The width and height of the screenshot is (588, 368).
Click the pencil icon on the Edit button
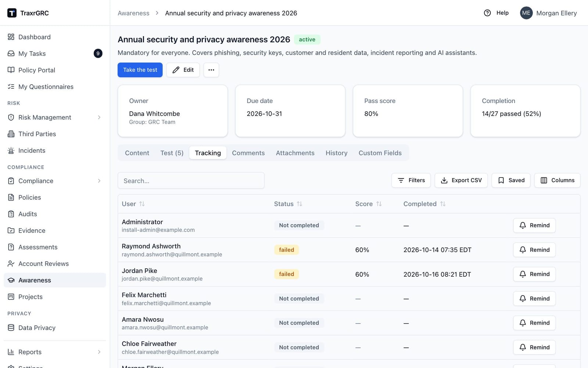pyautogui.click(x=176, y=70)
